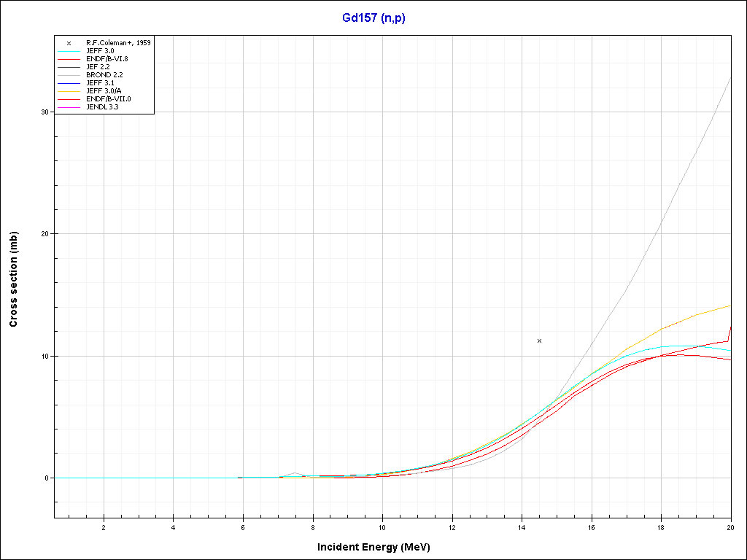
Task: Click the 30 tick label on y-axis
Action: pyautogui.click(x=44, y=112)
